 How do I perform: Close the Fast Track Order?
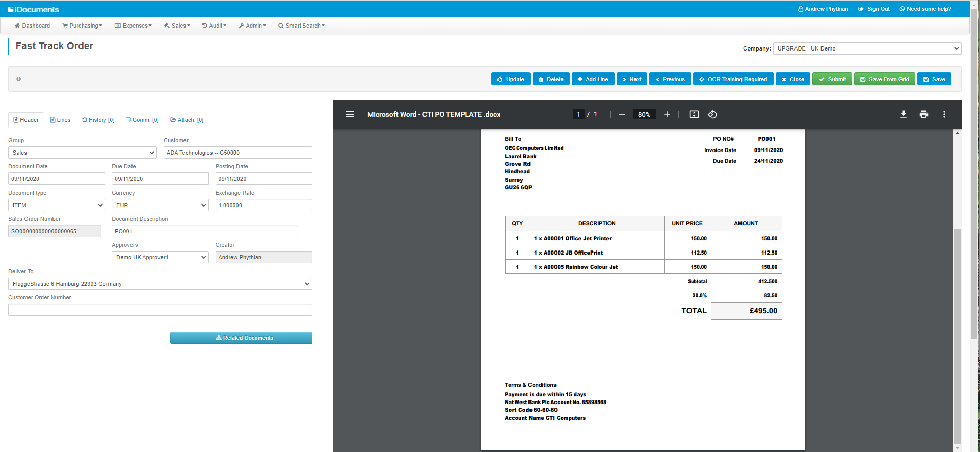793,79
